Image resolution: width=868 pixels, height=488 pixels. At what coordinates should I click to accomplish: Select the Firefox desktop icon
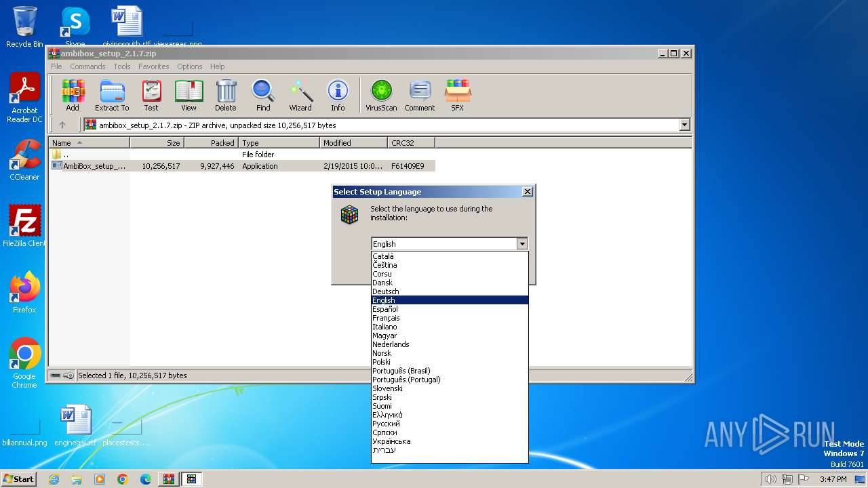click(24, 292)
